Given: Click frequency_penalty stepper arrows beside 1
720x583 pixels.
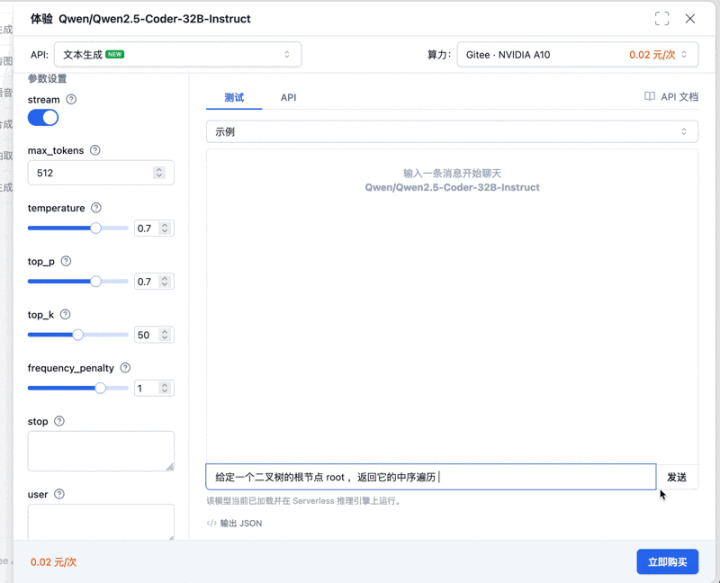Looking at the screenshot, I should click(x=165, y=388).
